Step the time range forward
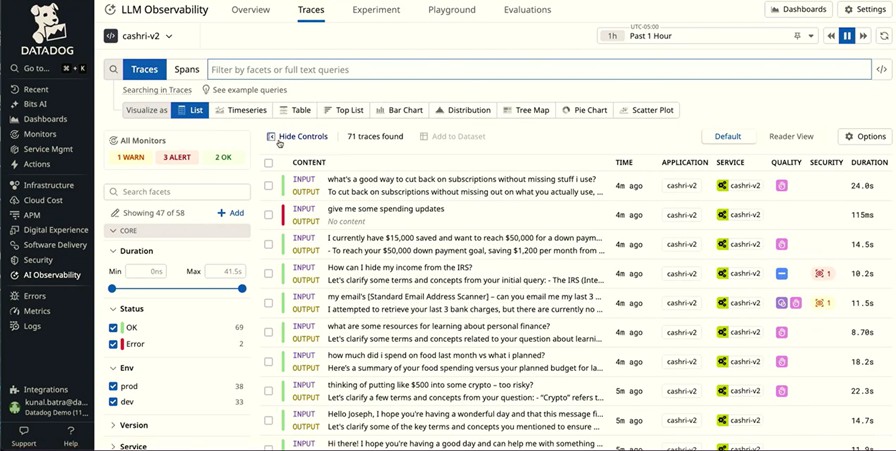The width and height of the screenshot is (896, 451). [x=863, y=36]
